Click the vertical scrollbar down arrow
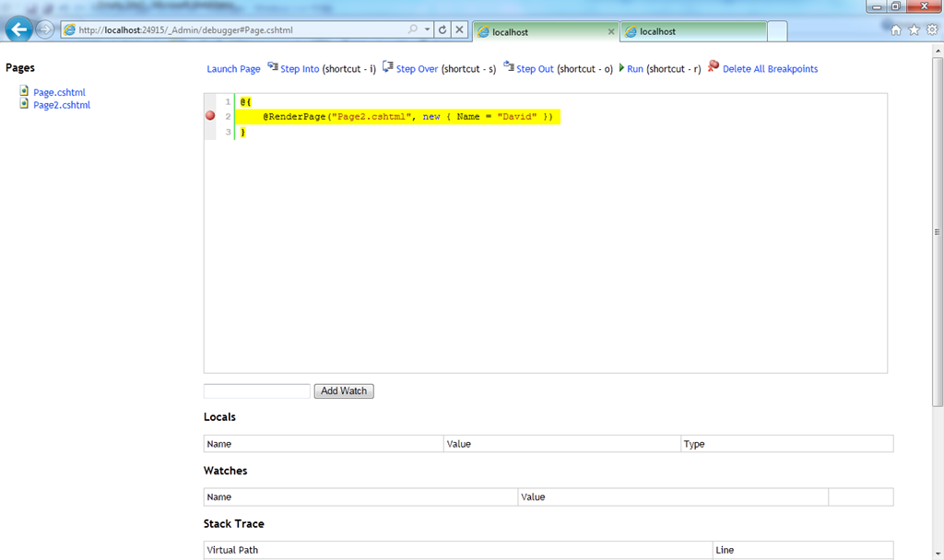 click(x=938, y=554)
